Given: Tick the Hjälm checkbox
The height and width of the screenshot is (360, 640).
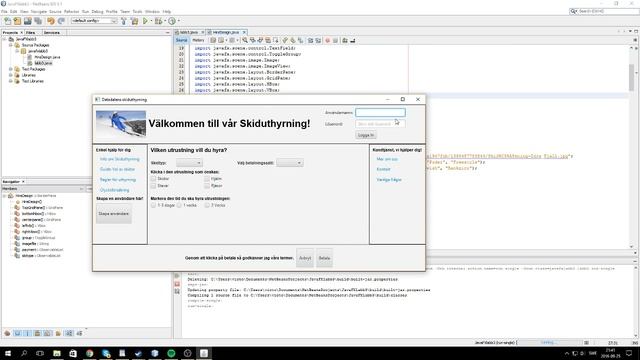Looking at the screenshot, I should click(207, 179).
